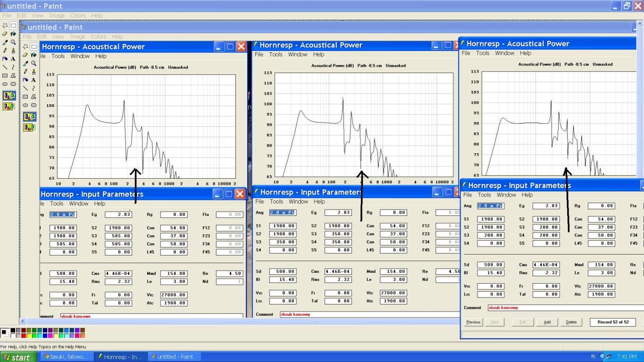This screenshot has width=644, height=362.
Task: Open Tools menu in middle Acoustical Power window
Action: [276, 55]
